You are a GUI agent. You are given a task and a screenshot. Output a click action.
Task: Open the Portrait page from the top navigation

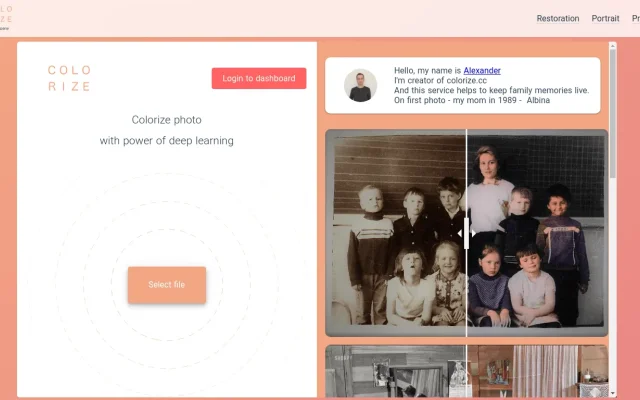(x=605, y=18)
